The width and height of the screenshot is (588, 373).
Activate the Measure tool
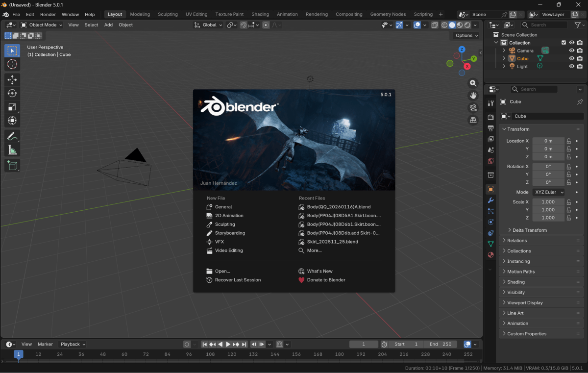12,150
